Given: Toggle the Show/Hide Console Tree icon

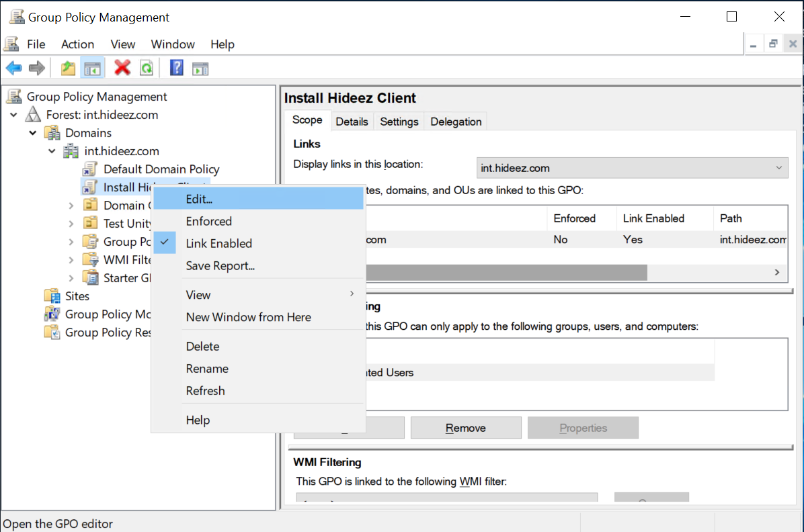Looking at the screenshot, I should click(92, 68).
